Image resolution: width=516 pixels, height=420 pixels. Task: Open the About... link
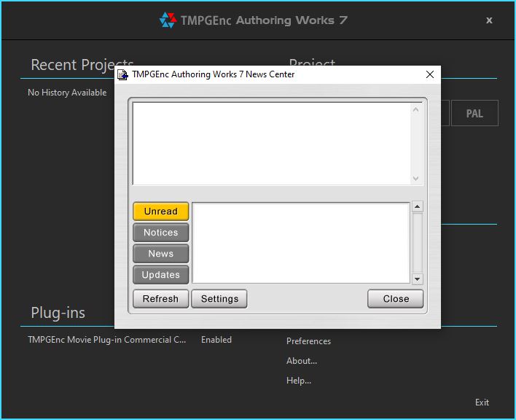[x=302, y=361]
